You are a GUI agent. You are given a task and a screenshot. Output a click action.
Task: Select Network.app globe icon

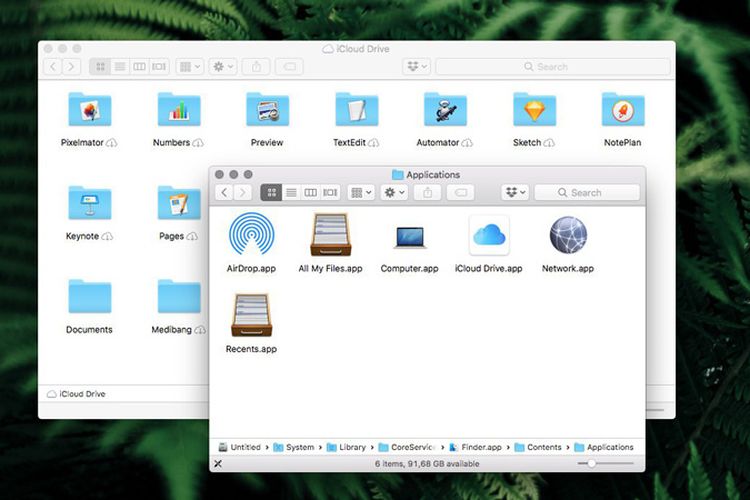568,234
